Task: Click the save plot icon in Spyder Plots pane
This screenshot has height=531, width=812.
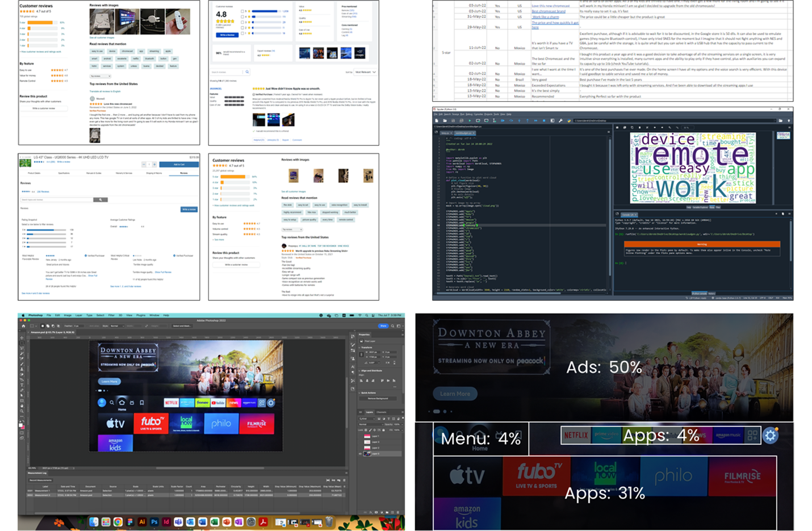Action: (x=617, y=127)
